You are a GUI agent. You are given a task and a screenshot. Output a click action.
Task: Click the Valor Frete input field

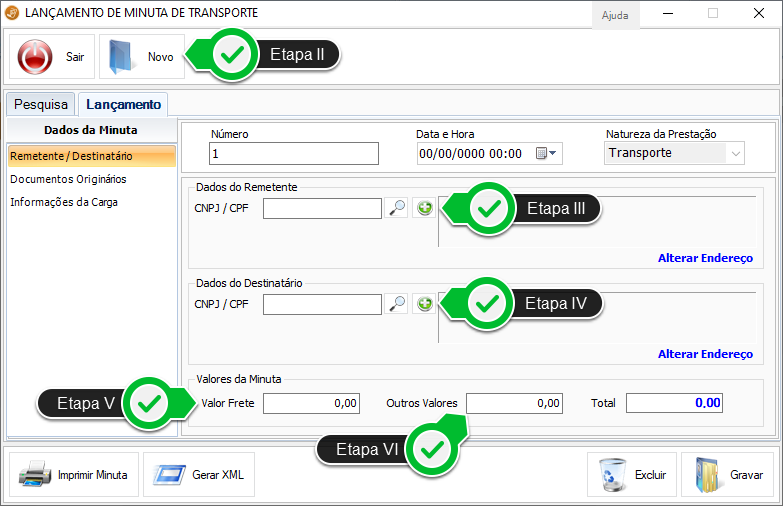[x=312, y=403]
